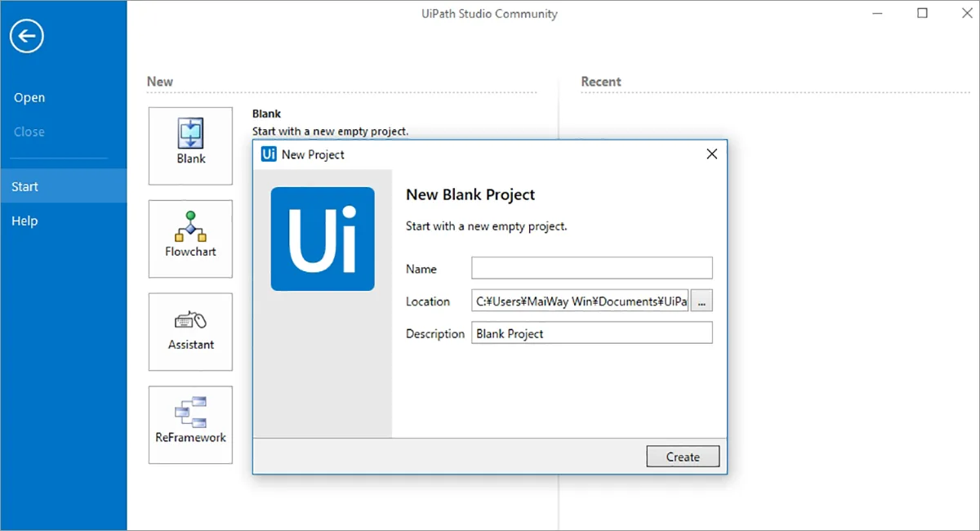Image resolution: width=980 pixels, height=531 pixels.
Task: Click the Name input field
Action: tap(592, 268)
